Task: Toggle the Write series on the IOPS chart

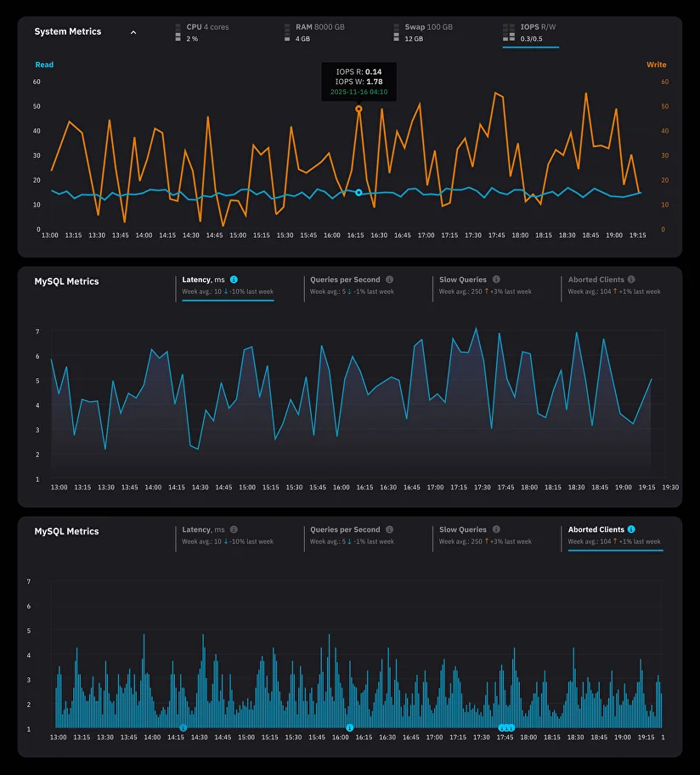Action: point(655,65)
